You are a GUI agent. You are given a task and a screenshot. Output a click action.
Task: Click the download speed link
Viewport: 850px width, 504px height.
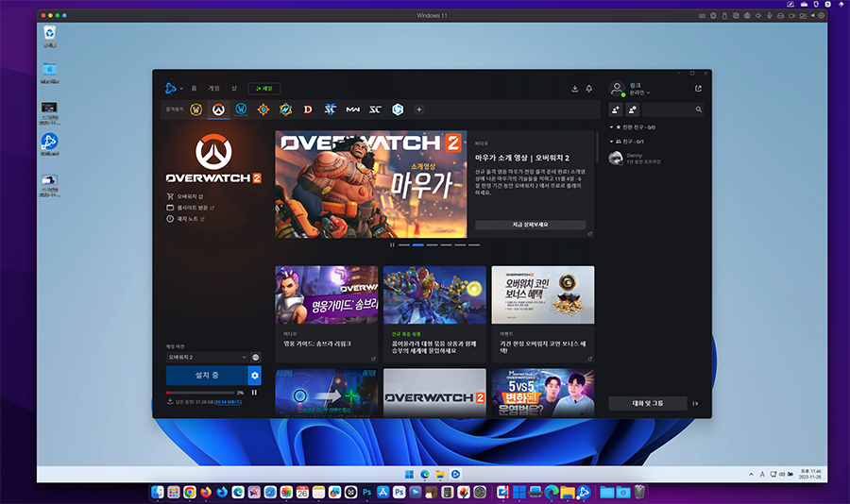[x=228, y=402]
